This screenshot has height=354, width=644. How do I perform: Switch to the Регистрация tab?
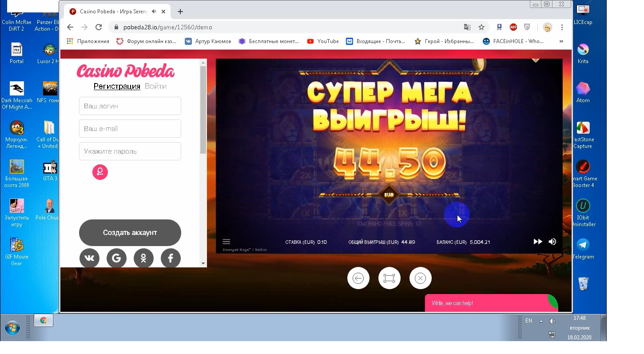point(117,86)
